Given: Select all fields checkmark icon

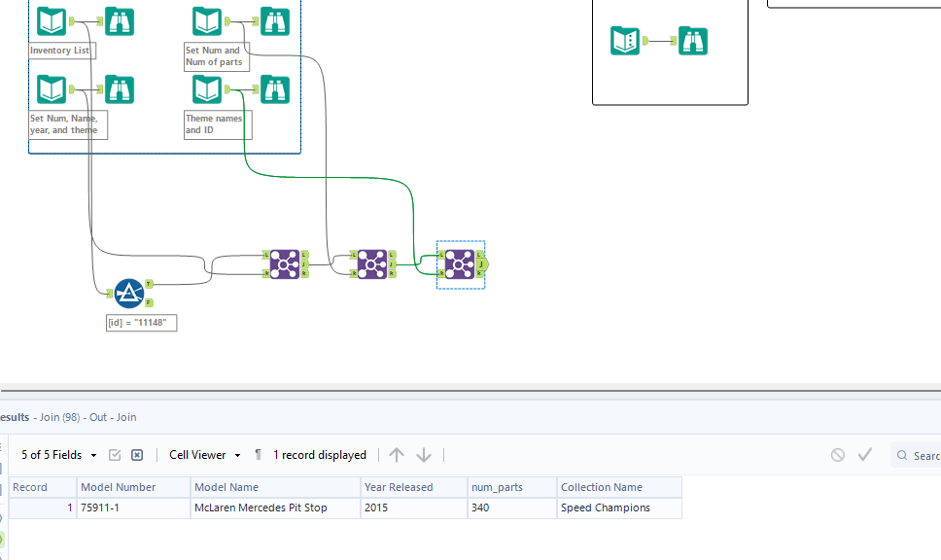Looking at the screenshot, I should pos(115,455).
